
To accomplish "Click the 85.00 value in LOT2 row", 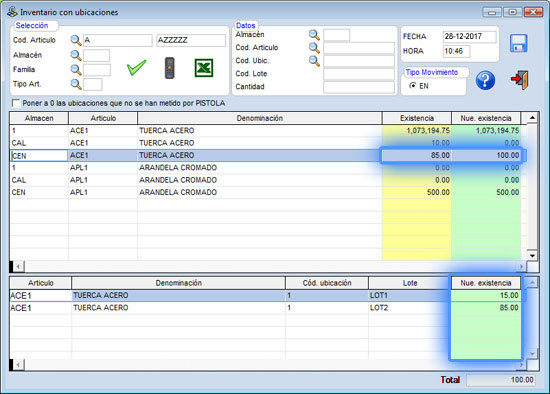I will (486, 308).
